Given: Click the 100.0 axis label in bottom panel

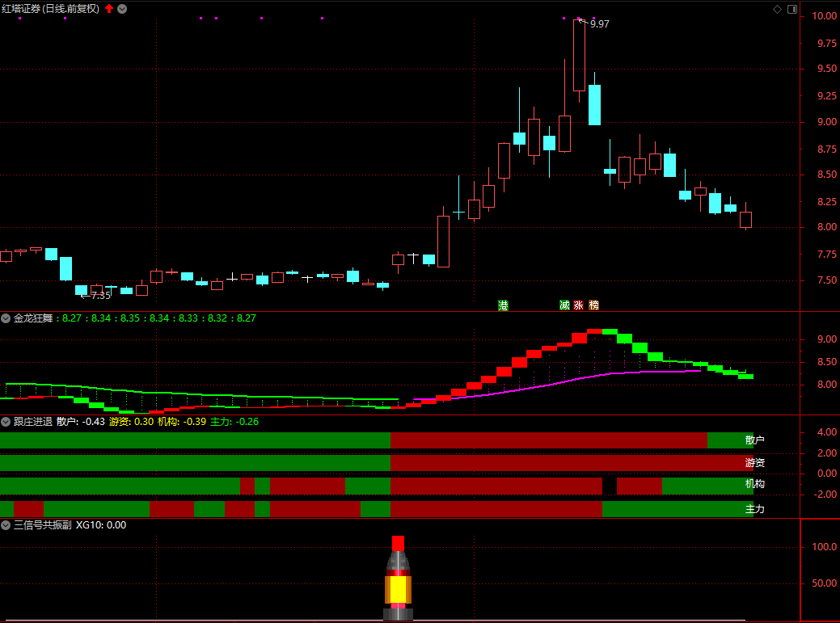Looking at the screenshot, I should point(824,547).
